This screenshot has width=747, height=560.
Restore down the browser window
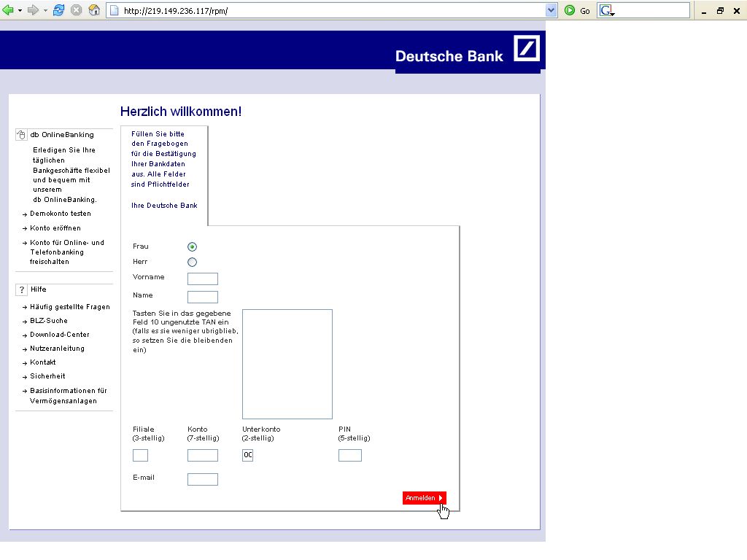click(x=720, y=10)
